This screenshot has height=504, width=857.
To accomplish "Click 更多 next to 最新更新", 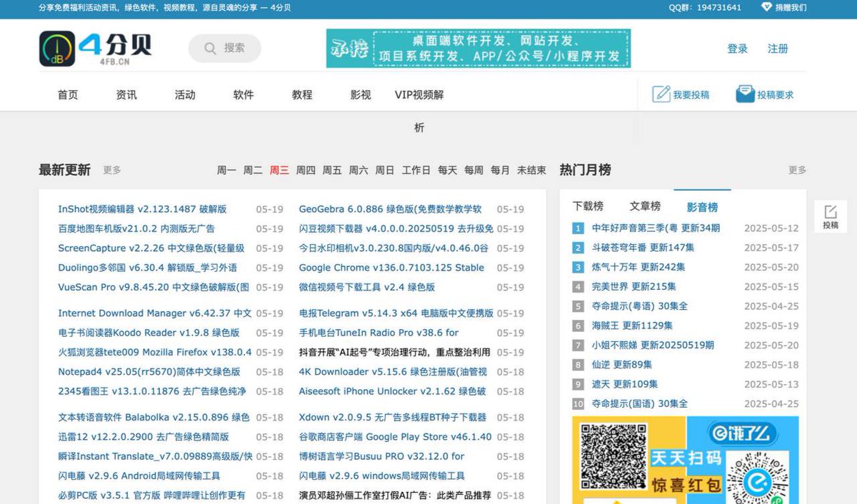I will [112, 170].
